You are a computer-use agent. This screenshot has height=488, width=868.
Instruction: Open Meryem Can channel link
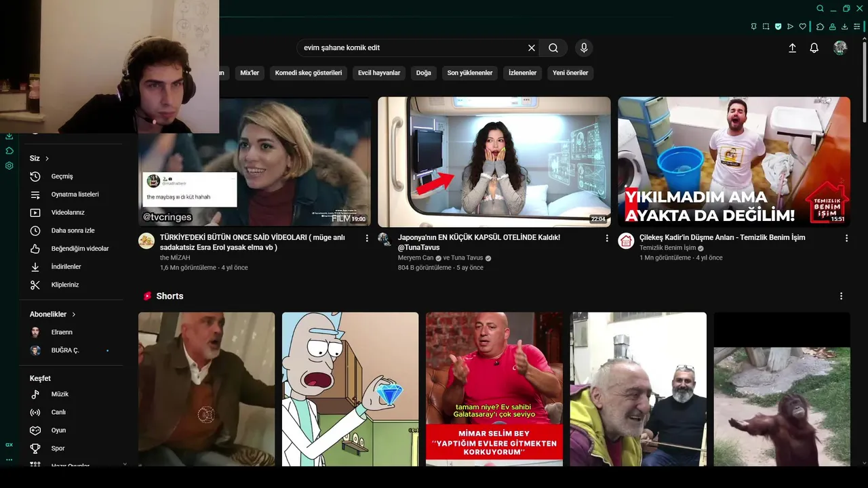pos(416,258)
